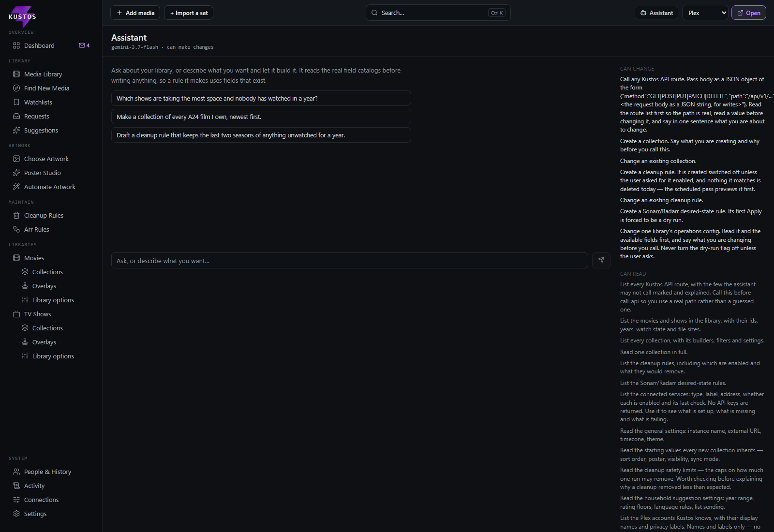Click the People & History users icon
This screenshot has height=532, width=774.
click(x=16, y=472)
